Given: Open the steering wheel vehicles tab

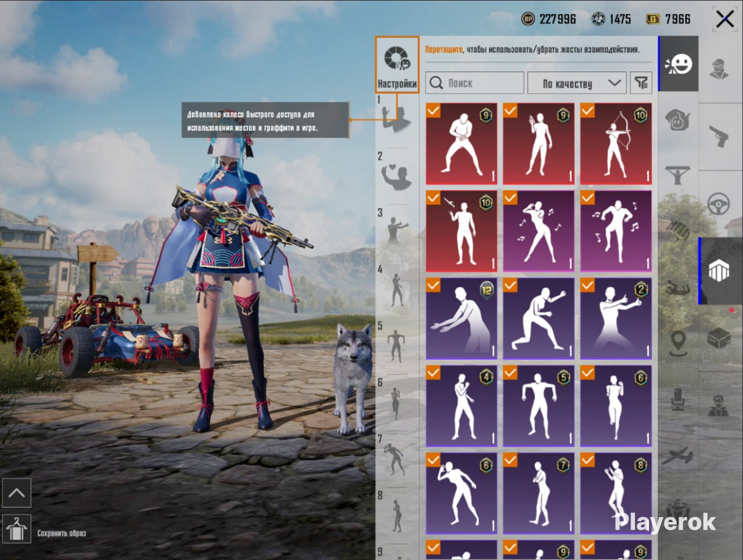Looking at the screenshot, I should point(719,204).
